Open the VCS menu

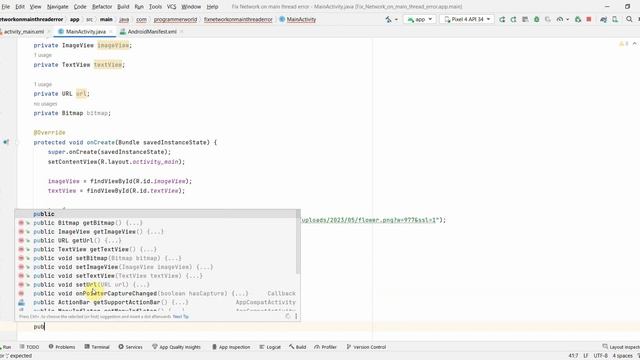pos(171,7)
